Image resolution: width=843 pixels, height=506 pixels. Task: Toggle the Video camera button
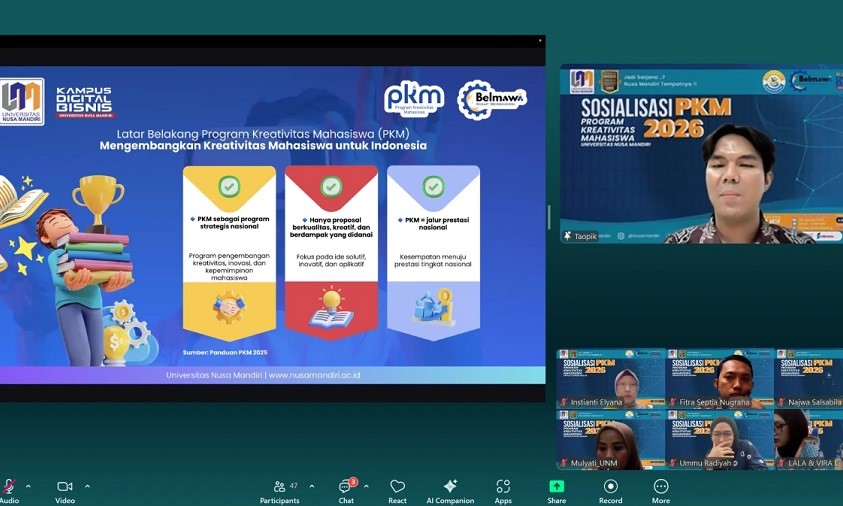click(65, 487)
